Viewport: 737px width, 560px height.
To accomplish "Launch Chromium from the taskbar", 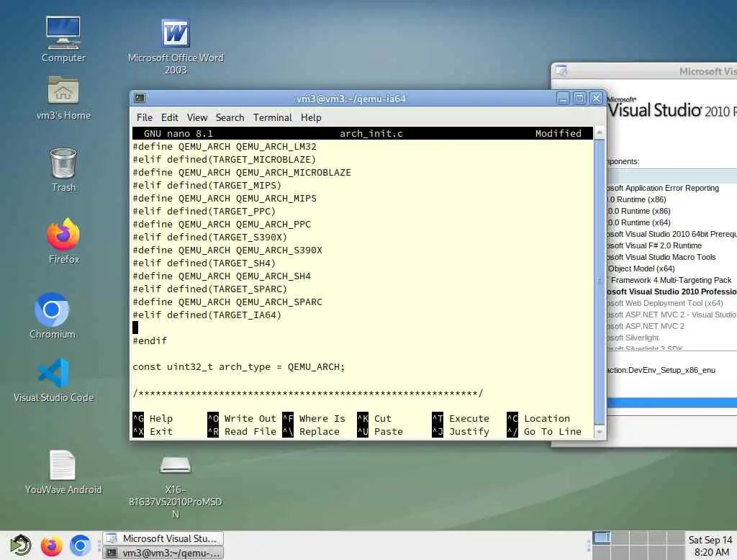I will pyautogui.click(x=81, y=546).
